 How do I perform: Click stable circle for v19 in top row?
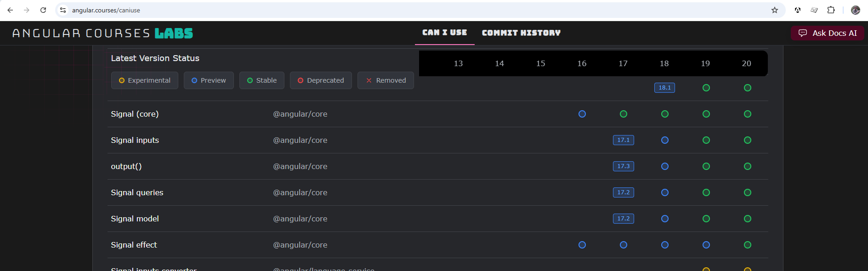point(706,88)
